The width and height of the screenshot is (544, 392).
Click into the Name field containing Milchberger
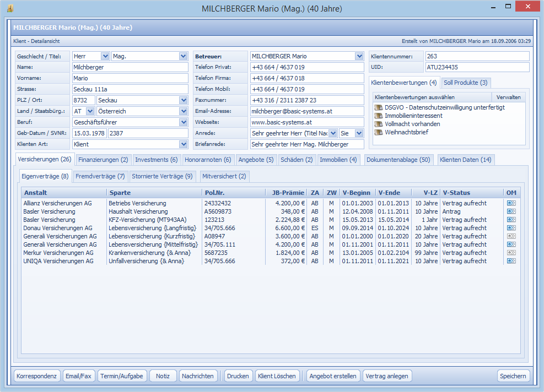130,67
